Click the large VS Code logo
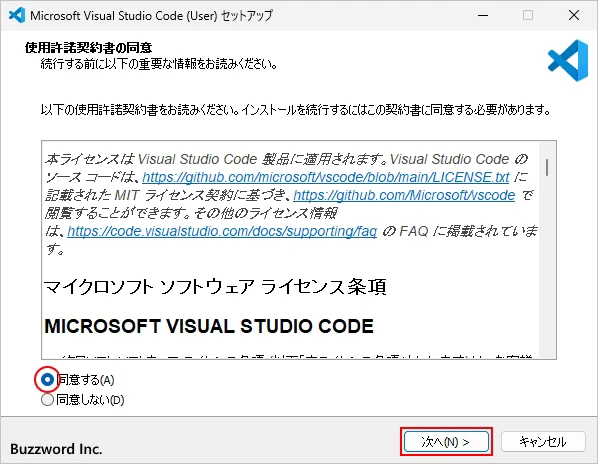The image size is (598, 464). pyautogui.click(x=568, y=60)
